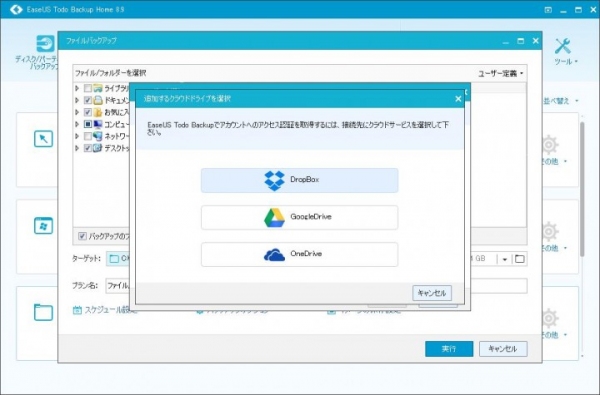Click ライブラリ folder icon in tree

click(98, 88)
